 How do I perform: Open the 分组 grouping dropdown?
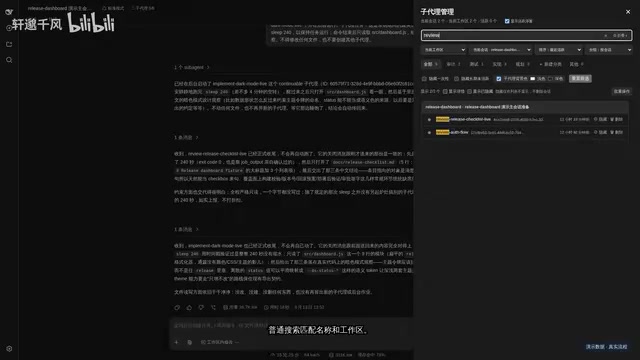coord(609,50)
